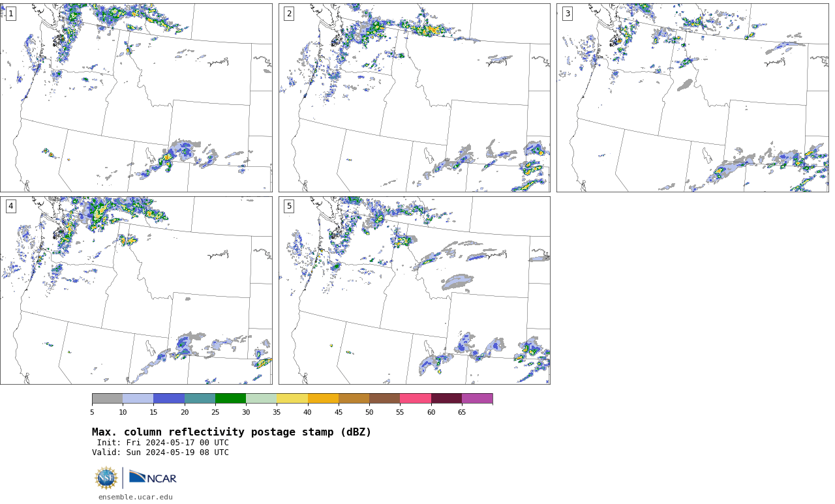
Task: Click the colorbar tick label 35
Action: 277,412
